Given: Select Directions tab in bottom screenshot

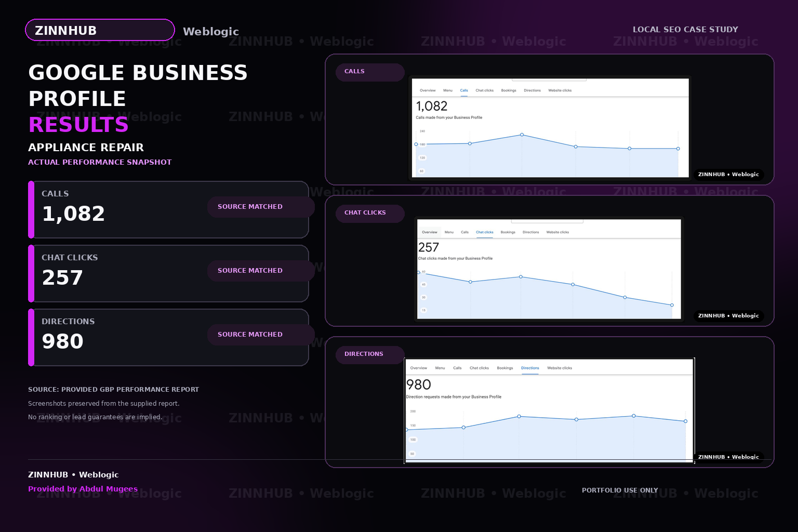Looking at the screenshot, I should 530,368.
